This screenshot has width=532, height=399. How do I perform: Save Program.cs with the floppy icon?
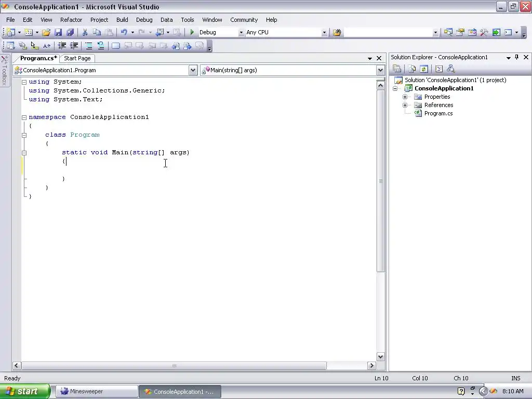point(58,32)
